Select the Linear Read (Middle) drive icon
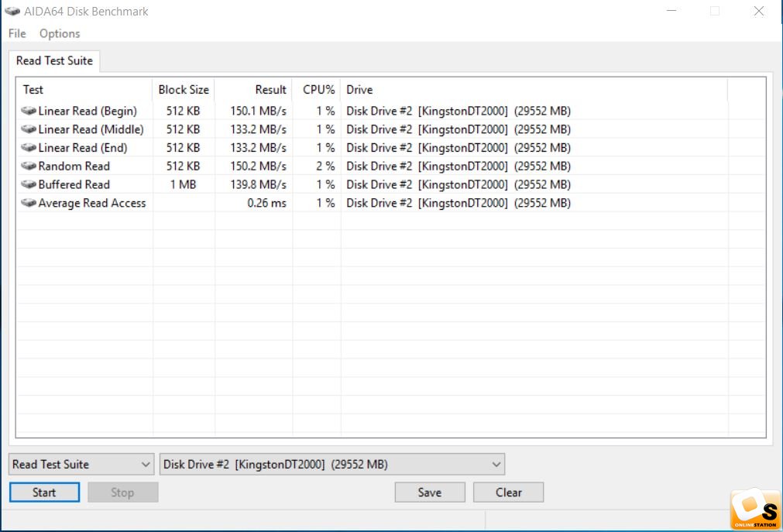This screenshot has width=783, height=532. [x=29, y=129]
